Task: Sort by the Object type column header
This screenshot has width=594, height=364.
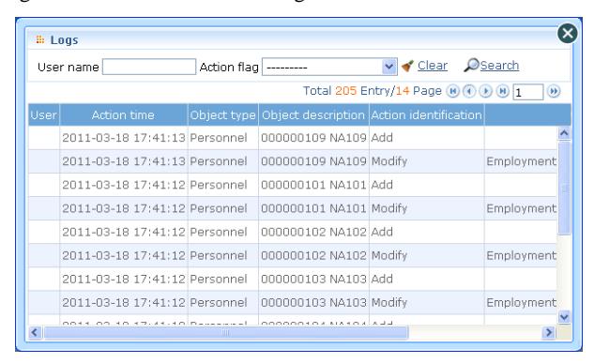Action: [222, 114]
